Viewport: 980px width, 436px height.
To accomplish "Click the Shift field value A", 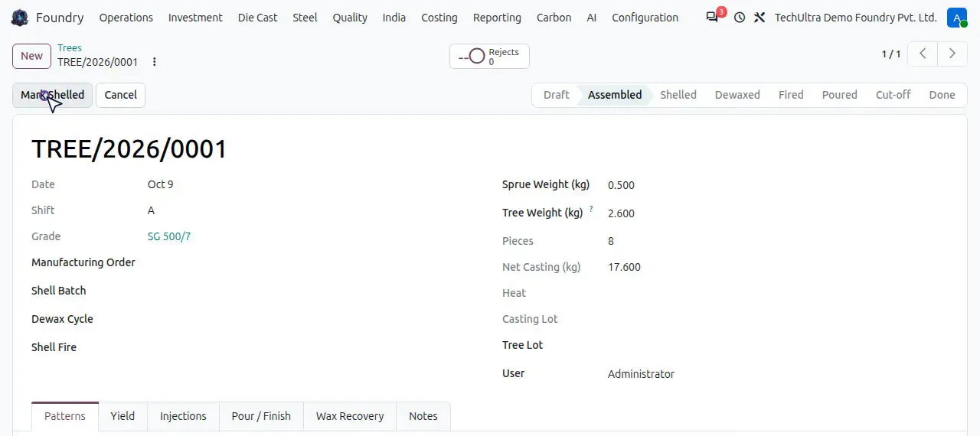I will 151,210.
